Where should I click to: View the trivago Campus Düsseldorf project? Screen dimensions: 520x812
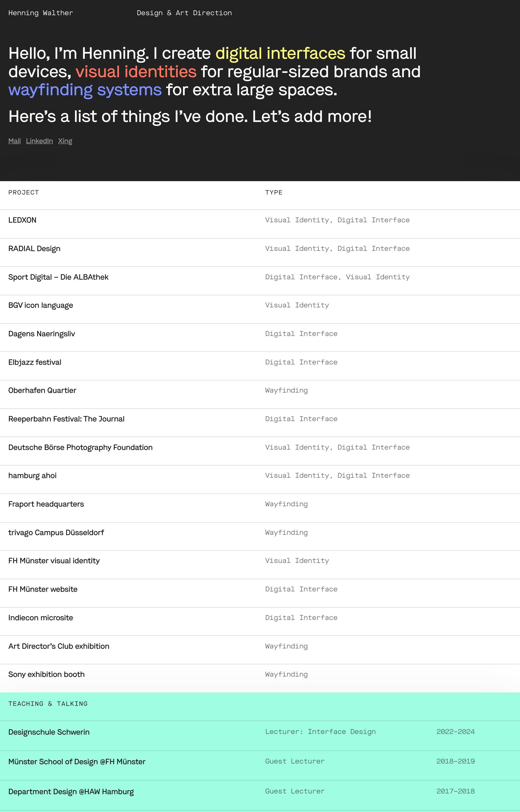pos(56,533)
